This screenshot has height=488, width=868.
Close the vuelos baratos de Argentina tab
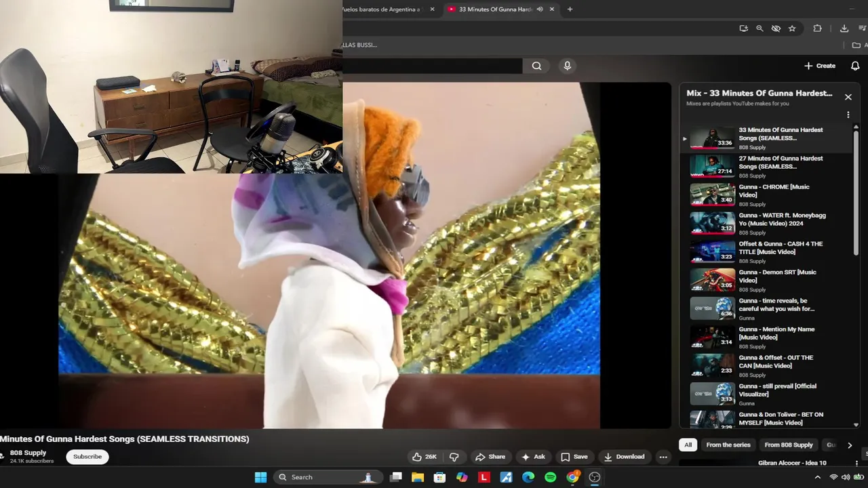(432, 9)
